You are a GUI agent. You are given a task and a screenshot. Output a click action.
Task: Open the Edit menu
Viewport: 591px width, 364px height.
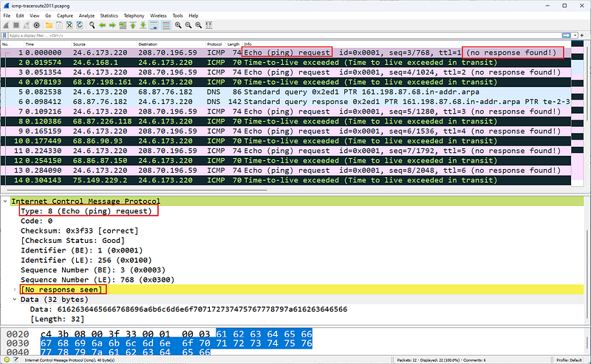tap(20, 16)
